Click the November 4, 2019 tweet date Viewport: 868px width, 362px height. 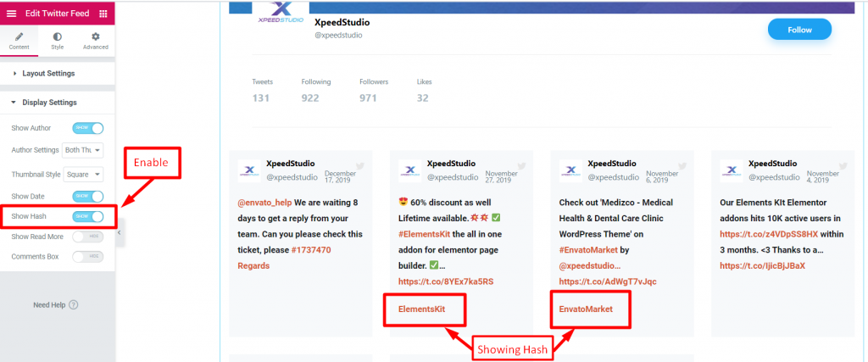point(823,176)
